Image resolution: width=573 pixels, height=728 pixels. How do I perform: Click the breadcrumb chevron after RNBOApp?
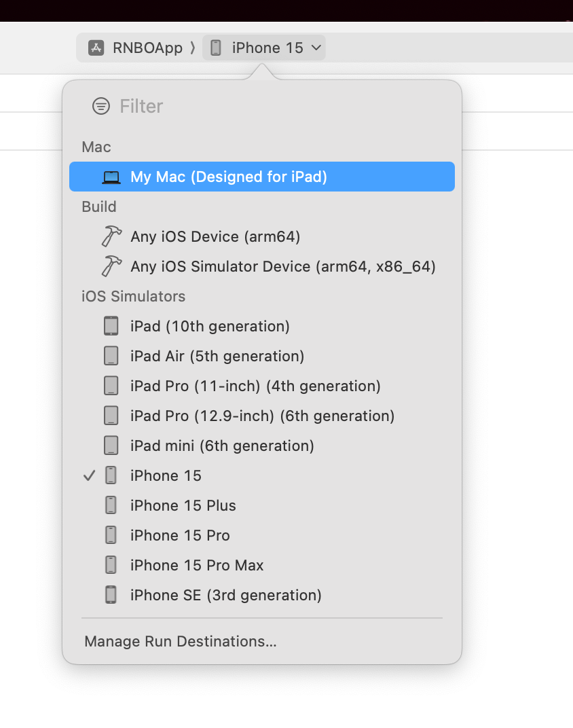(193, 48)
